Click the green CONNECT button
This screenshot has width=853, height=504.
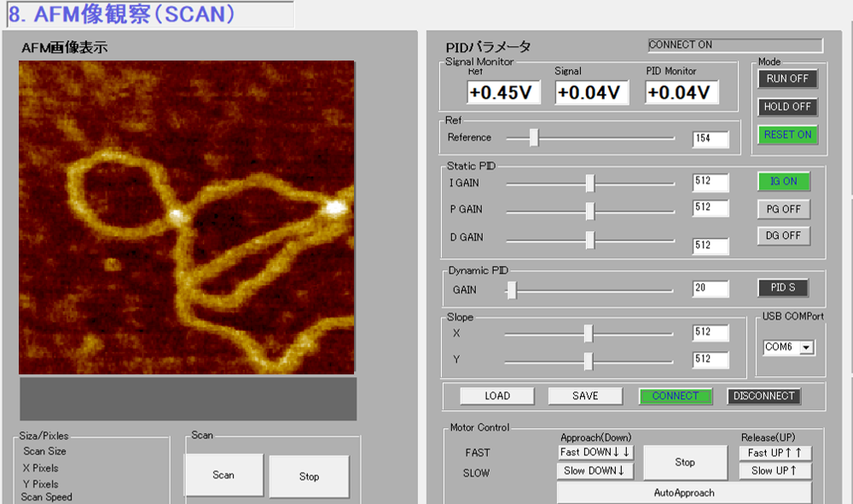coord(675,396)
